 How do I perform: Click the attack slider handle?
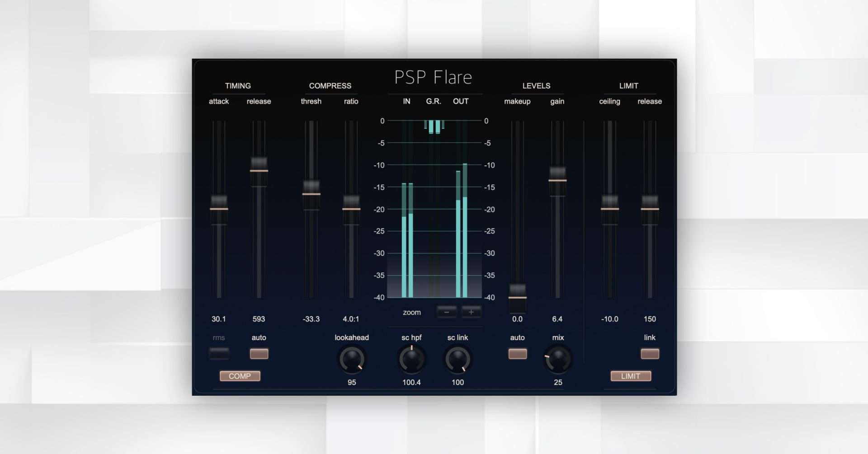219,209
